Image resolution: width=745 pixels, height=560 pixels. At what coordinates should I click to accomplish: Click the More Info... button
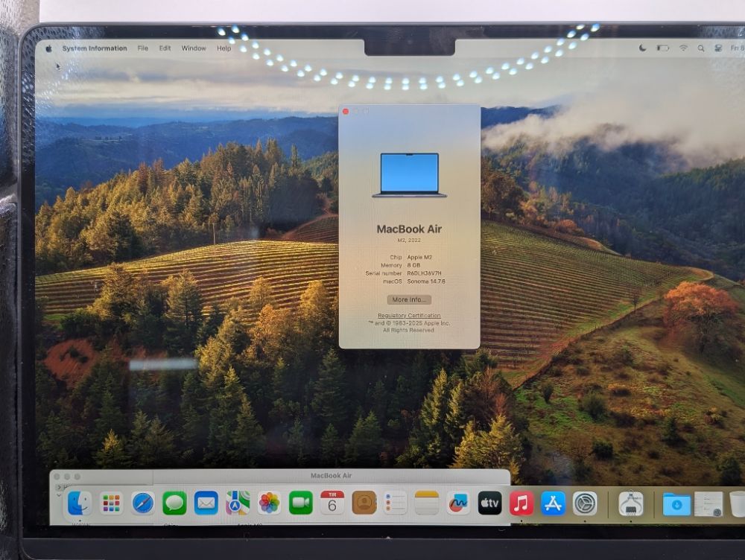coord(409,299)
